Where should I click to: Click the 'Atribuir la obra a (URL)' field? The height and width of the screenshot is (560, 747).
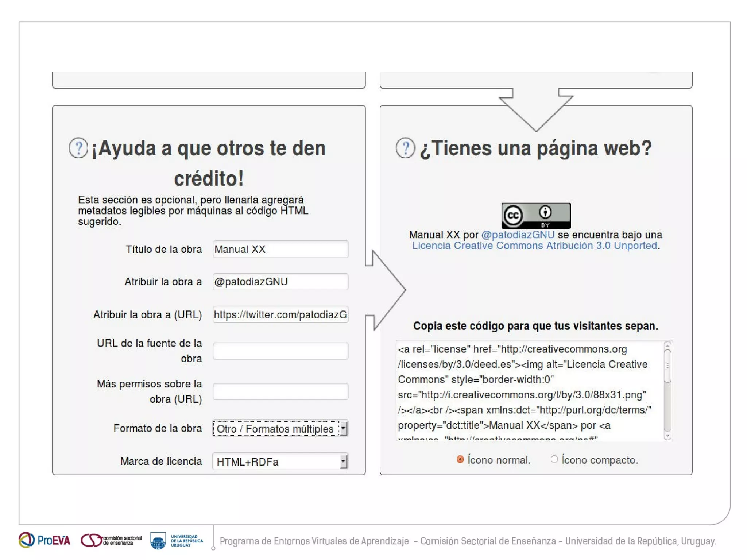tap(280, 314)
